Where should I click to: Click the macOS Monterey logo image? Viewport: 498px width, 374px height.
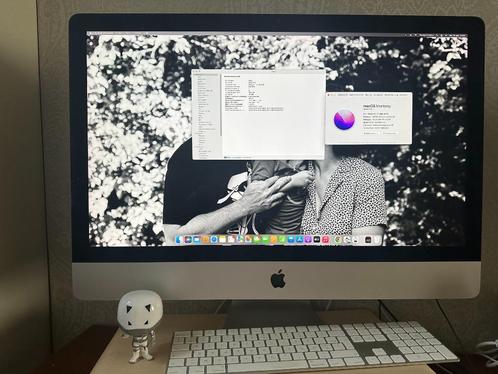point(344,119)
